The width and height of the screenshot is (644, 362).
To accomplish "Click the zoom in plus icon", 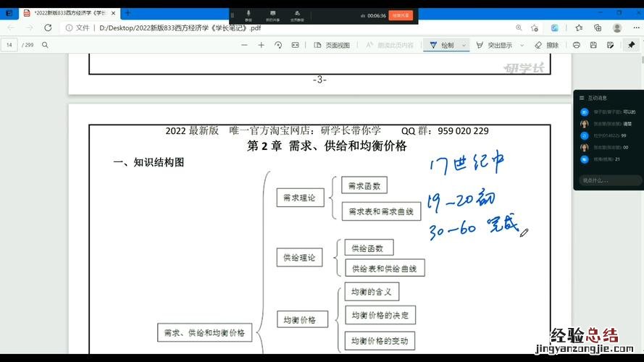I will point(261,45).
